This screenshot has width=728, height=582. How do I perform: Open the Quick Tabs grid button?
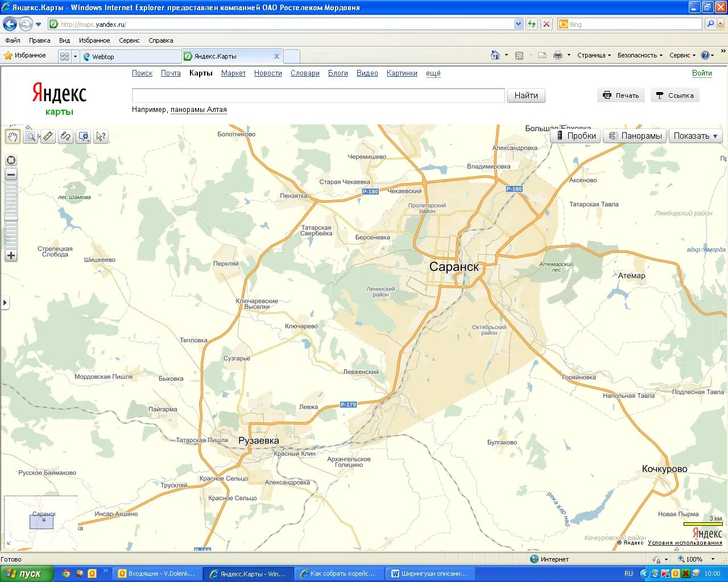pos(64,56)
